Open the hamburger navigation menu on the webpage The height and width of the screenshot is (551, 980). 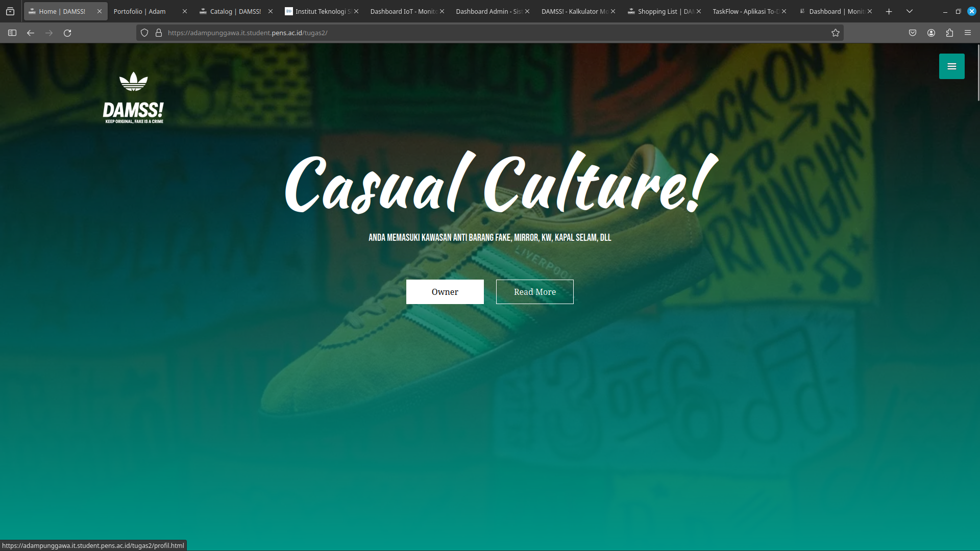951,66
